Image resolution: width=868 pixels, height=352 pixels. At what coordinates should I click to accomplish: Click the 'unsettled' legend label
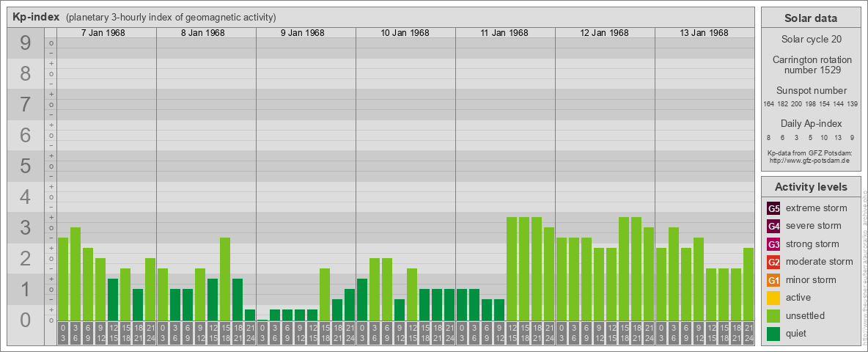pyautogui.click(x=806, y=315)
